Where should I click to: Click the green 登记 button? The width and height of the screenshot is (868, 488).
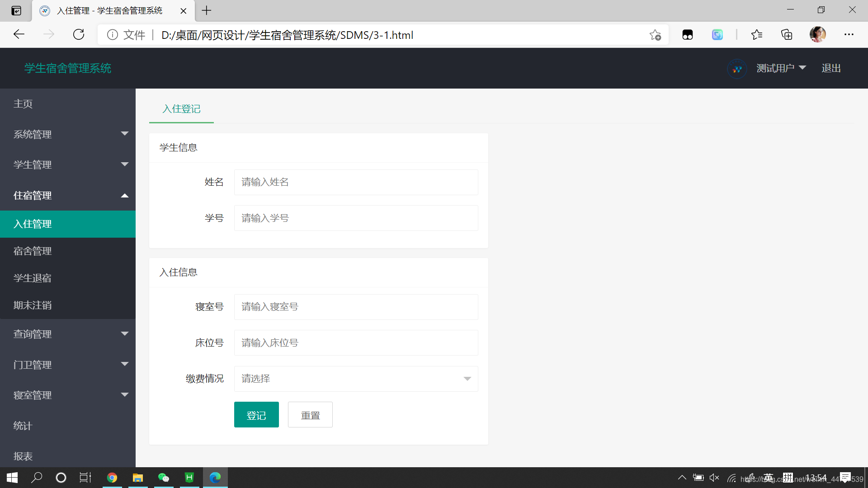256,415
